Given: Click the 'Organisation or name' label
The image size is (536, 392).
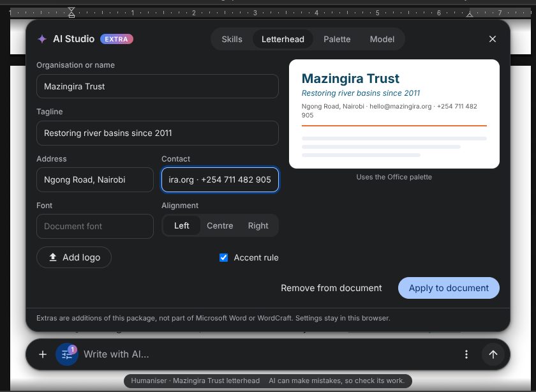Looking at the screenshot, I should point(75,65).
